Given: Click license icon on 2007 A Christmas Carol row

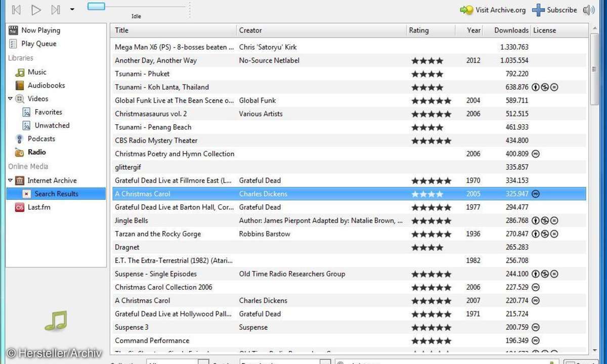Looking at the screenshot, I should point(536,300).
